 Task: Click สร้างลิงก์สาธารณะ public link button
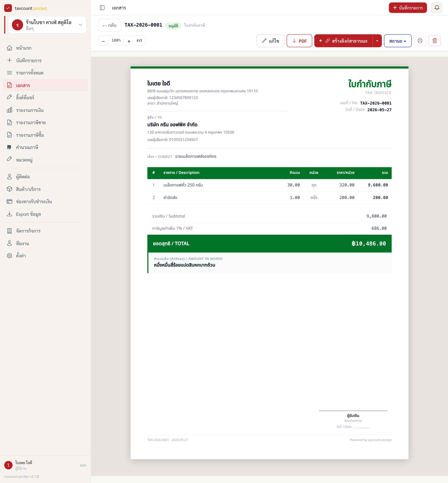(344, 41)
